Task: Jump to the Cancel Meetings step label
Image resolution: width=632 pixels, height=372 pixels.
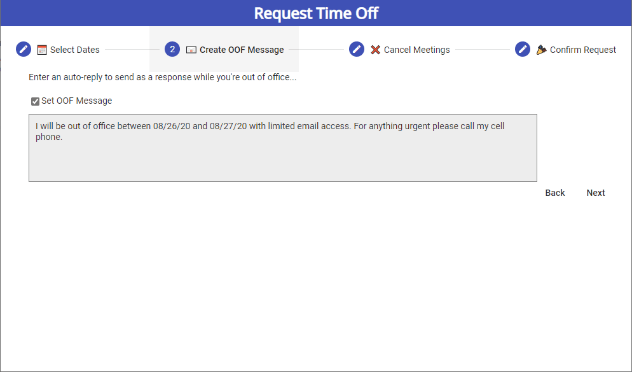Action: [x=416, y=50]
